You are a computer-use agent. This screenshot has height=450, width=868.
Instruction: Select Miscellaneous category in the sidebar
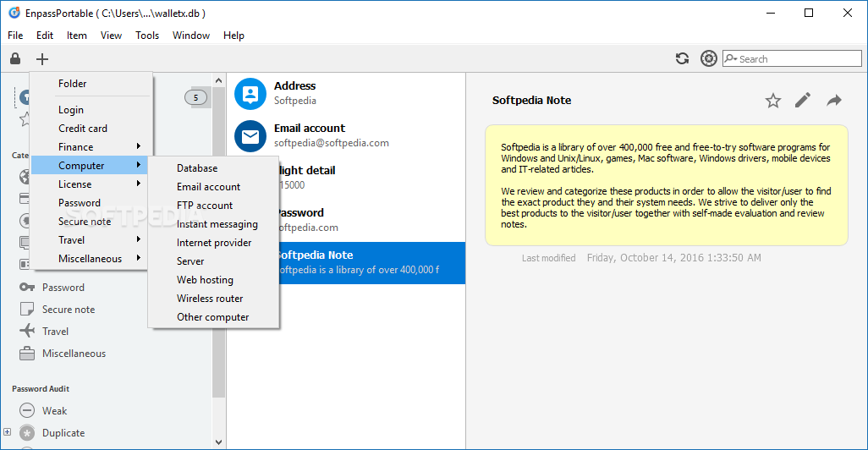pyautogui.click(x=74, y=353)
